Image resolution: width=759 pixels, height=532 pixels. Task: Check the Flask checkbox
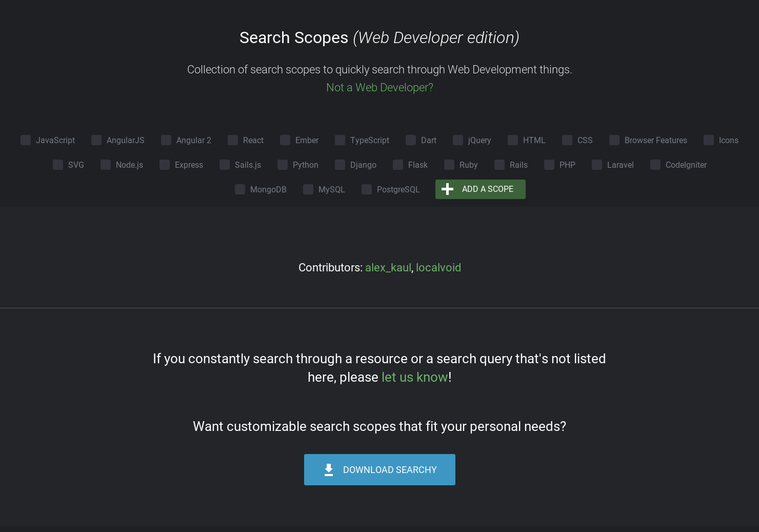398,165
